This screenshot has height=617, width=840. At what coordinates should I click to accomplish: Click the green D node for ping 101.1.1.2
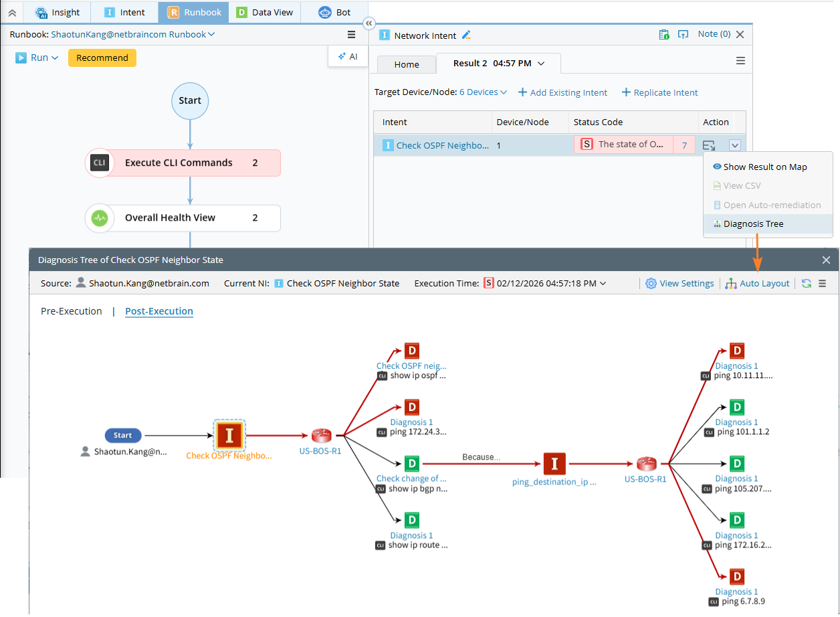737,407
